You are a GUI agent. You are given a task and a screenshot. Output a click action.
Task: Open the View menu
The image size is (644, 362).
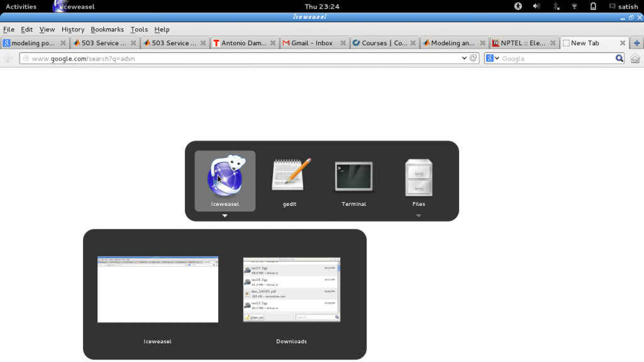(47, 29)
